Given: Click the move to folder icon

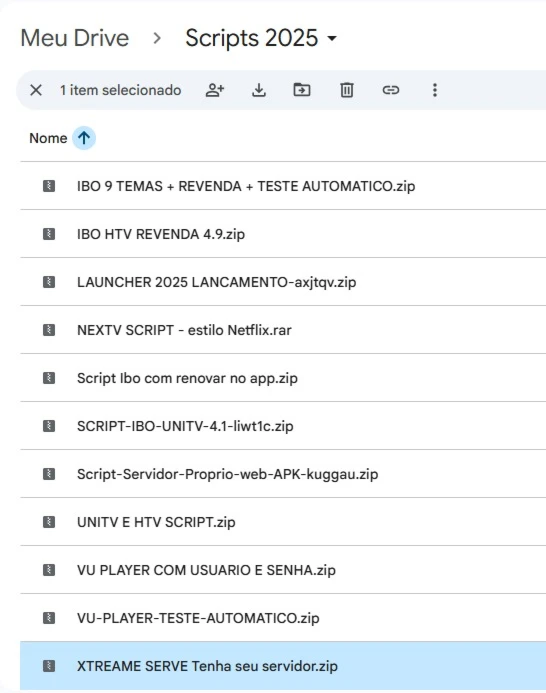Looking at the screenshot, I should coord(302,90).
